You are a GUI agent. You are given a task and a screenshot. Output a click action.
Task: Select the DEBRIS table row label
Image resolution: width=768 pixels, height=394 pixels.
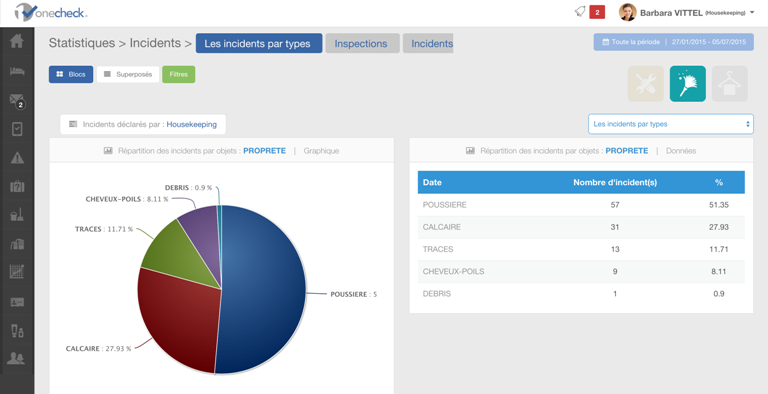437,294
